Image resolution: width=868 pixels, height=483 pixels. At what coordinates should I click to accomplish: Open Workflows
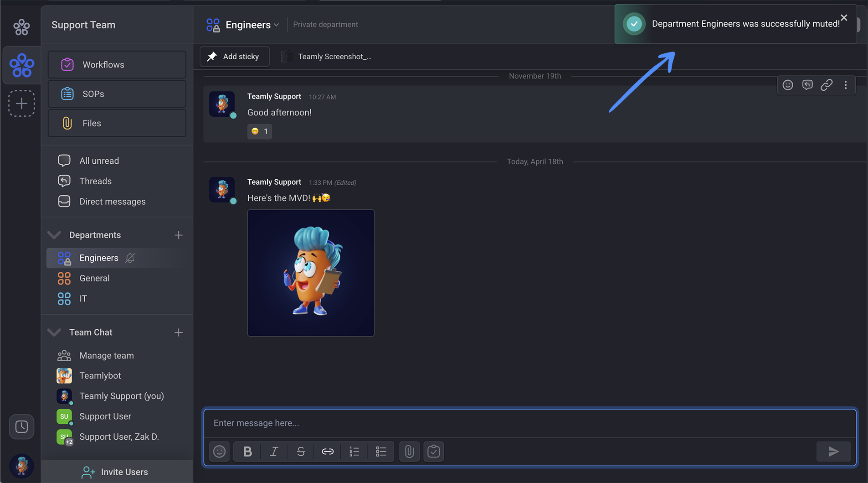tap(117, 65)
